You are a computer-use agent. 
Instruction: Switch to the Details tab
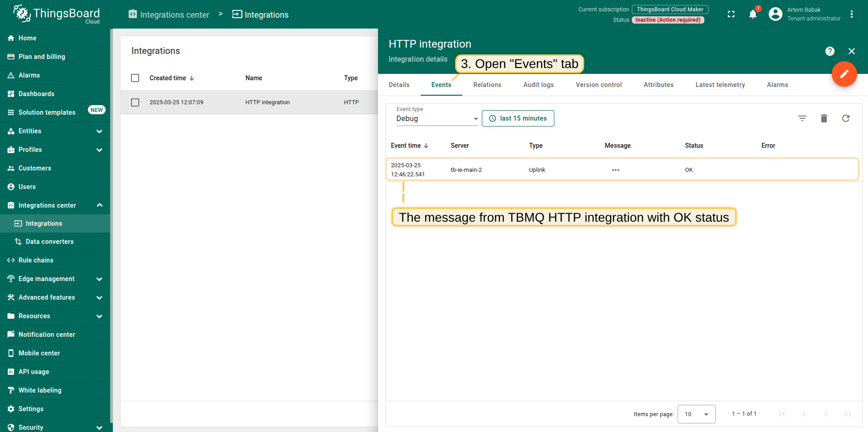coord(399,85)
